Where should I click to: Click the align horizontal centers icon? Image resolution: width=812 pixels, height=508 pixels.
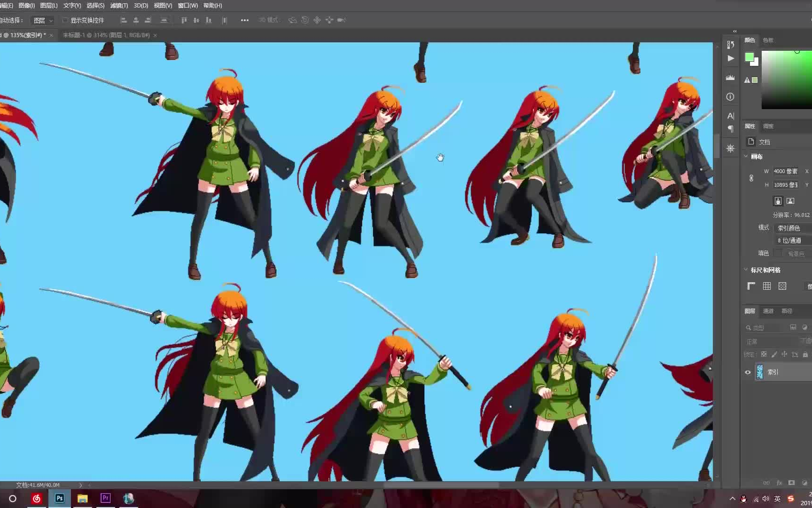tap(136, 20)
